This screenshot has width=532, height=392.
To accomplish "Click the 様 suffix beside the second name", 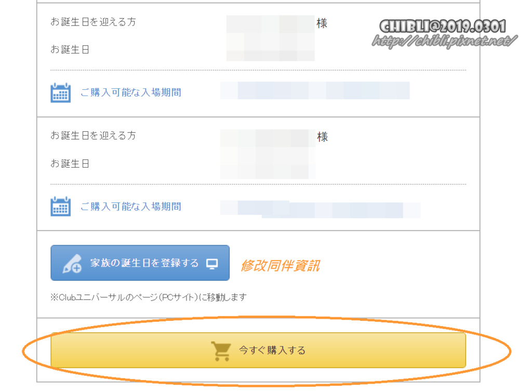I will (x=322, y=137).
